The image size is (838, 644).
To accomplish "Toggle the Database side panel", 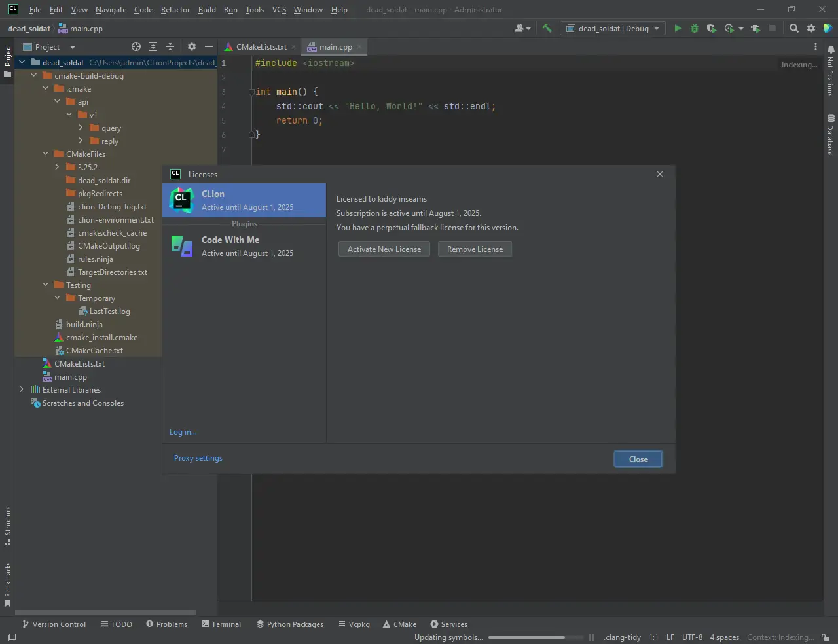I will click(830, 135).
